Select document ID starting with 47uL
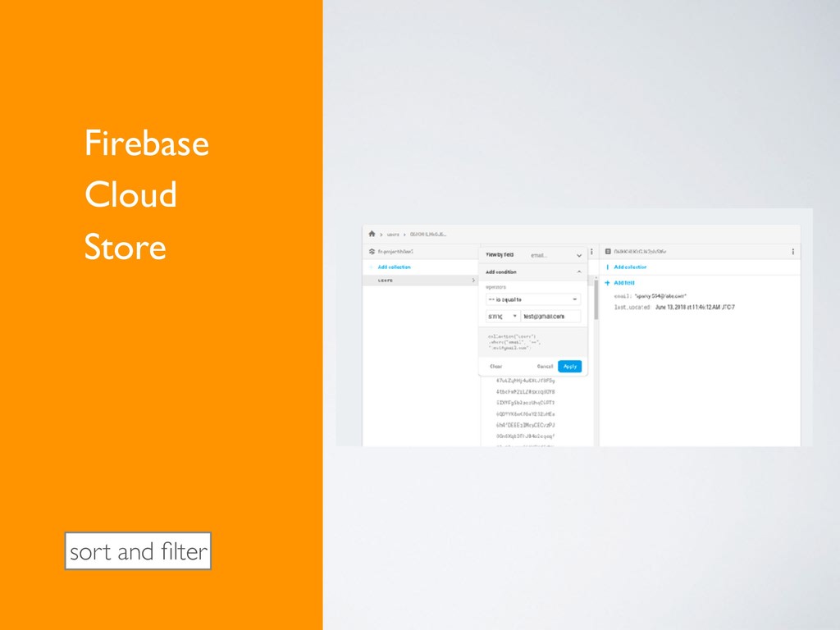This screenshot has width=840, height=630. tap(525, 381)
